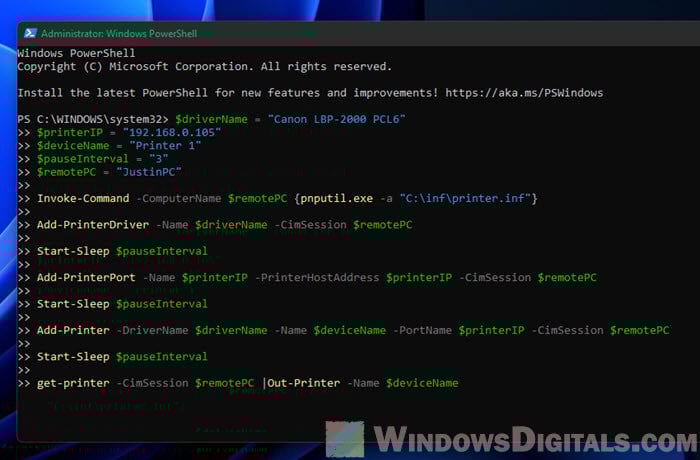Click the https://aka.ms/PSWindows URL text

pyautogui.click(x=524, y=93)
